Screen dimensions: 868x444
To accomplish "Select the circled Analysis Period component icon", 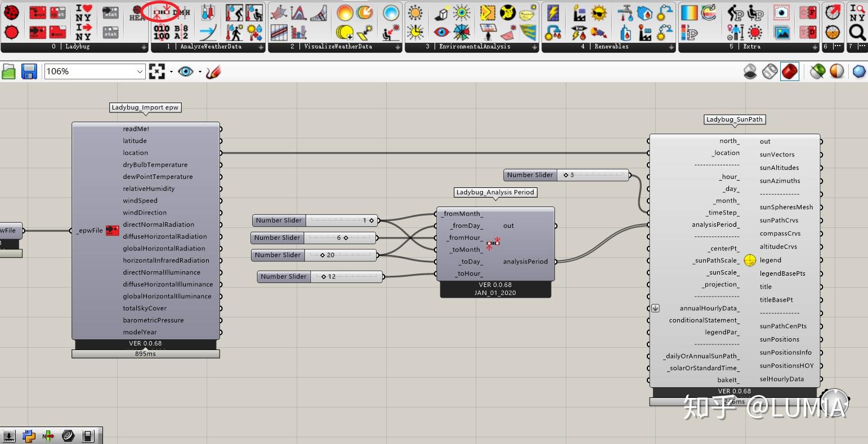I will click(x=162, y=12).
